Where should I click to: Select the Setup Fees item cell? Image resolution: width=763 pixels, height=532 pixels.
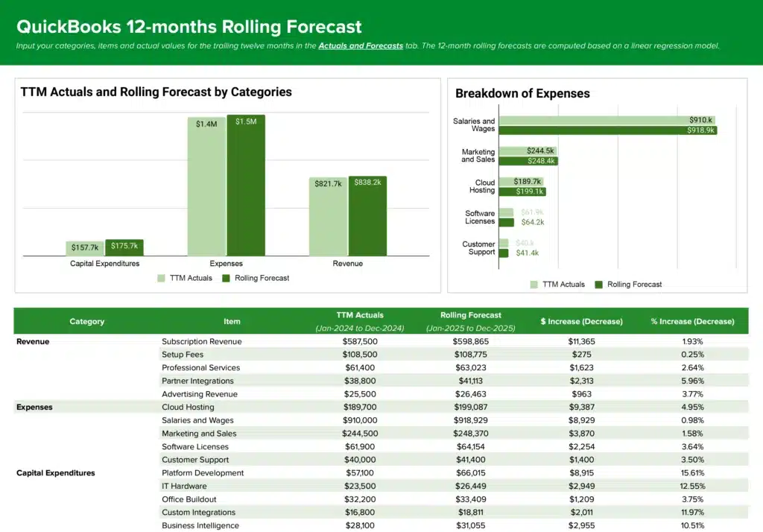[x=183, y=355]
